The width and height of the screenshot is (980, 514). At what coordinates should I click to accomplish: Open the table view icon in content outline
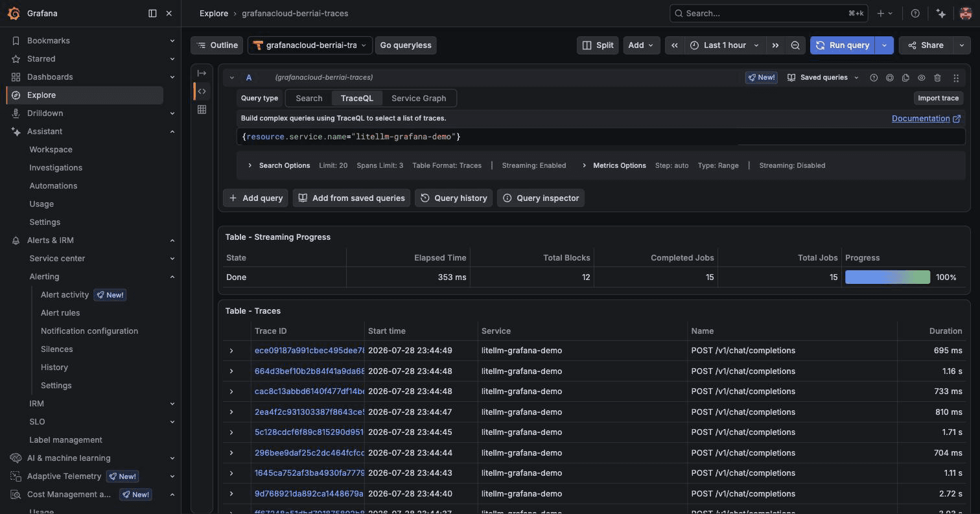202,110
